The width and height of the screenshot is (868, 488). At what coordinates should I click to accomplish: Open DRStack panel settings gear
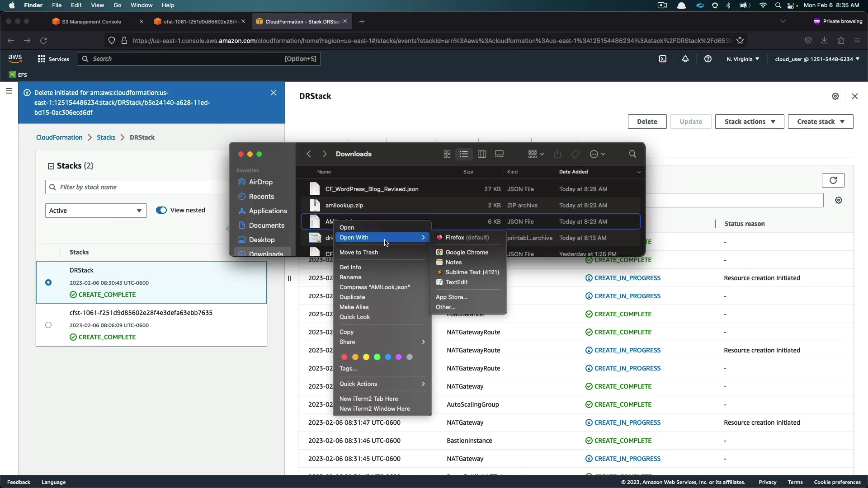835,96
